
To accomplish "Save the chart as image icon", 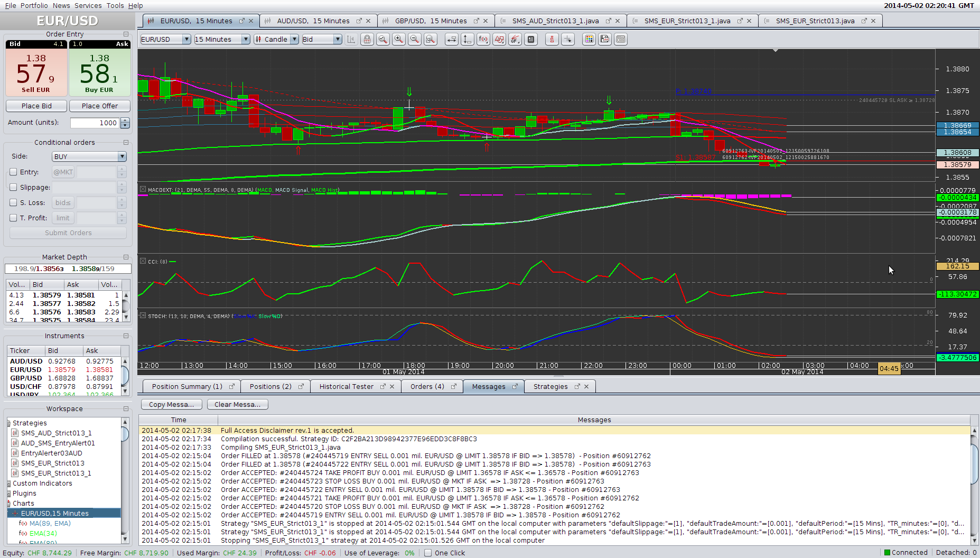I will coord(605,39).
